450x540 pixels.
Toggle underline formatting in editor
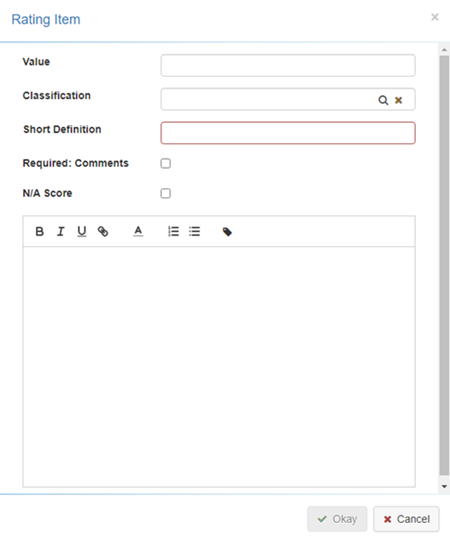[82, 231]
